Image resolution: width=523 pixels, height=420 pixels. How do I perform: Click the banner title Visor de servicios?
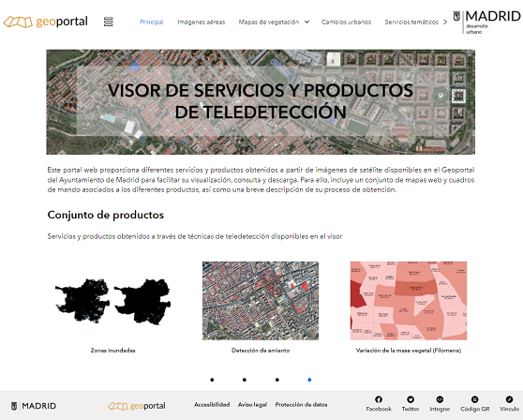click(261, 101)
